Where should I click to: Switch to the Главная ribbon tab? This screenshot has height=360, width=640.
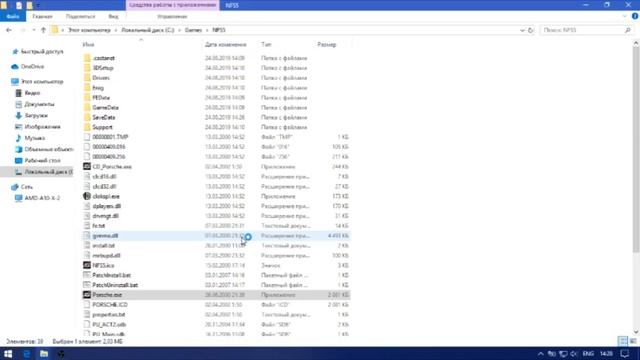pyautogui.click(x=42, y=16)
